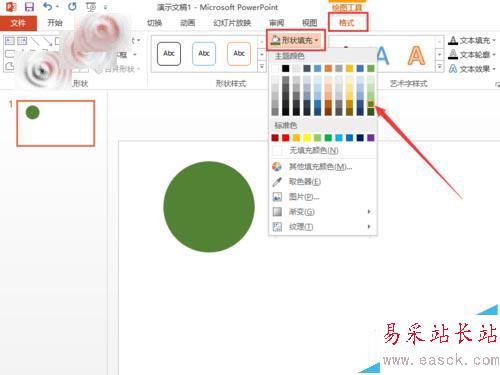Open the Shape Fill (形状填充) dropdown
Image resolution: width=500 pixels, height=375 pixels.
295,40
